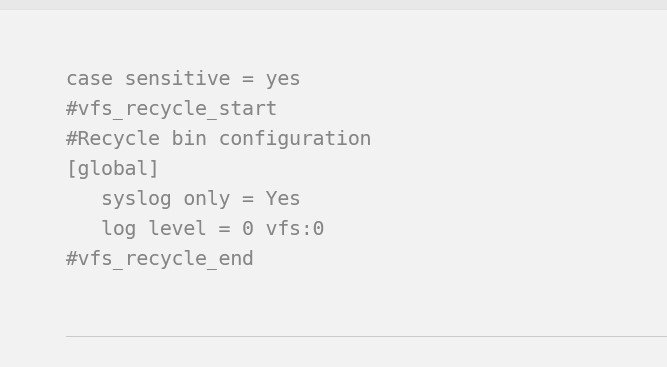Click the word 'Recycle' in the comment

coord(119,139)
